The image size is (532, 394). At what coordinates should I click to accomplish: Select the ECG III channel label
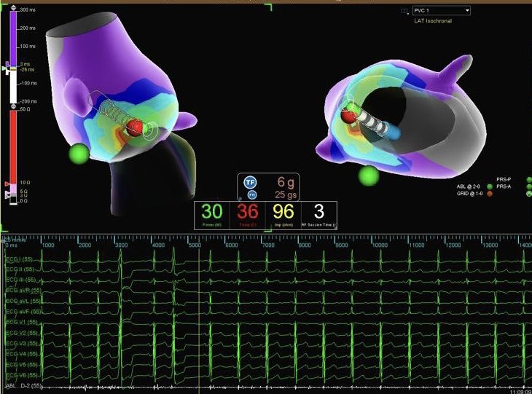(21, 280)
